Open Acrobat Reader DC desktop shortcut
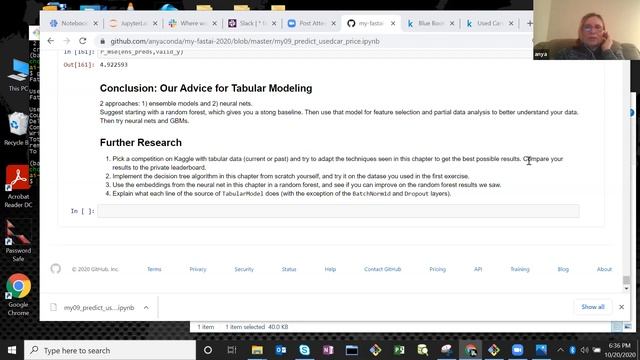The height and width of the screenshot is (360, 640). 18,187
